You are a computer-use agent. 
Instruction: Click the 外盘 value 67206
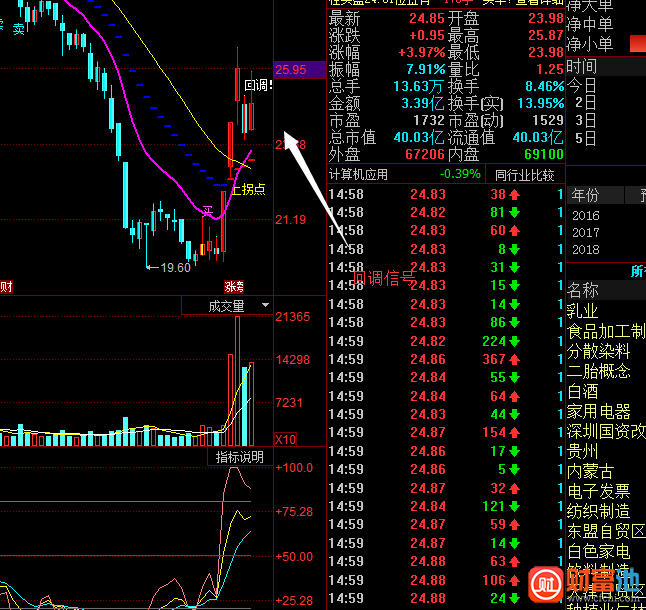(425, 154)
